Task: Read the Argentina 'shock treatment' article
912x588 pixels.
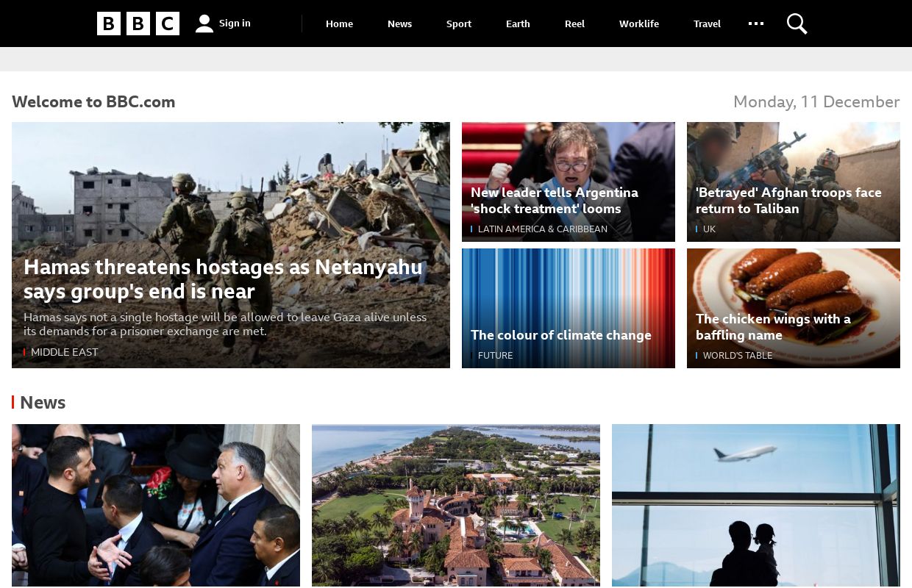Action: (555, 201)
